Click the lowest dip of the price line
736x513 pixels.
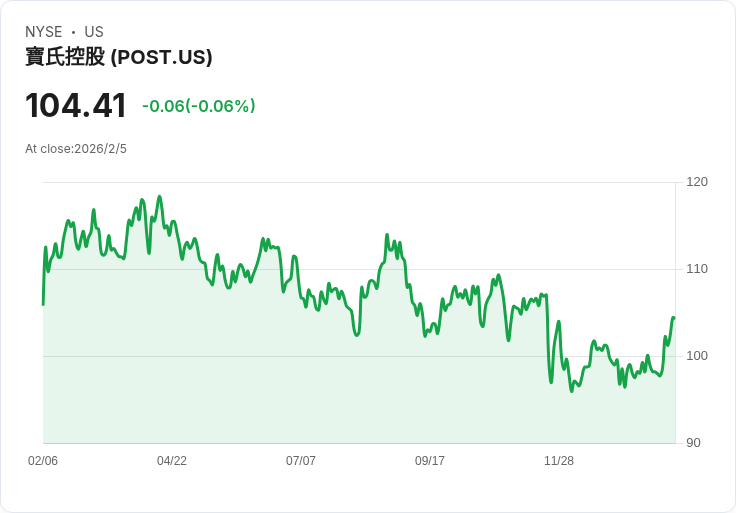[572, 390]
